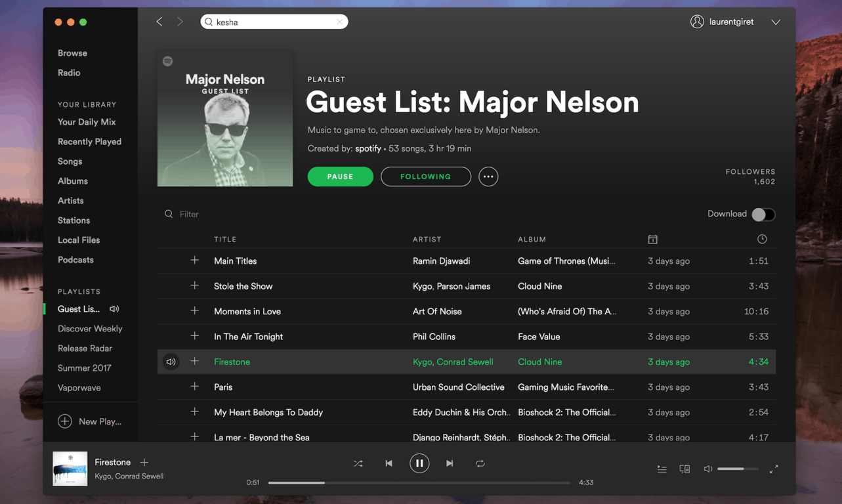Image resolution: width=842 pixels, height=504 pixels.
Task: Open Songs in your library
Action: point(70,161)
